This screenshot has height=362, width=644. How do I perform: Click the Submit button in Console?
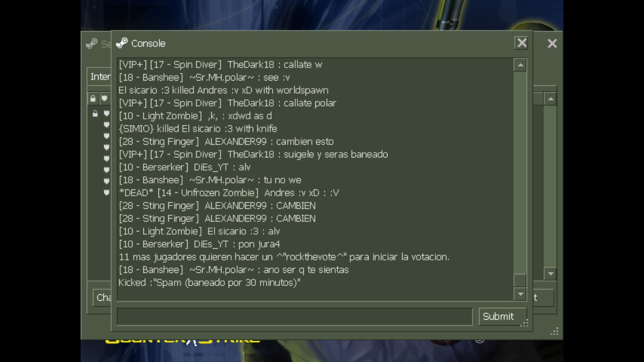pyautogui.click(x=498, y=316)
